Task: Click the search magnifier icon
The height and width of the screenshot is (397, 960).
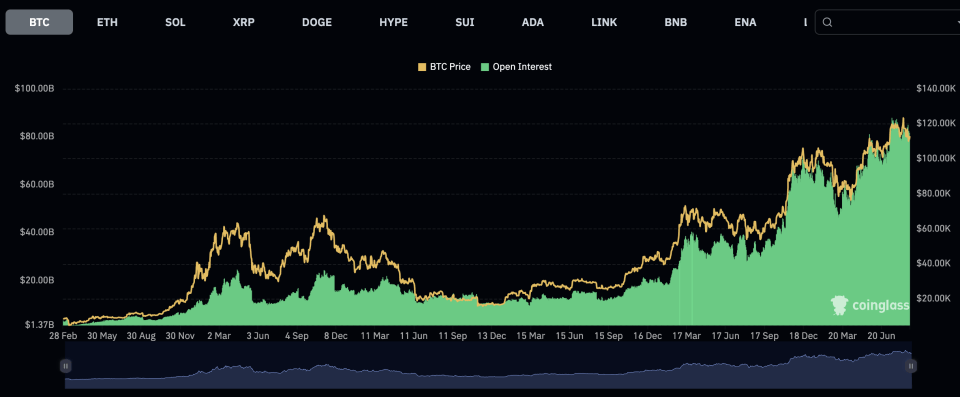Action: click(827, 23)
